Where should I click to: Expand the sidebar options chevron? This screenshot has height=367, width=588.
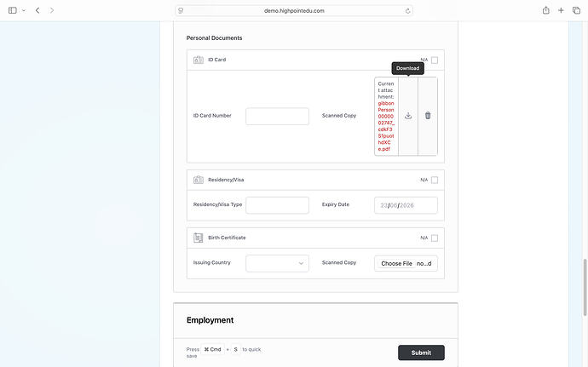[x=24, y=10]
